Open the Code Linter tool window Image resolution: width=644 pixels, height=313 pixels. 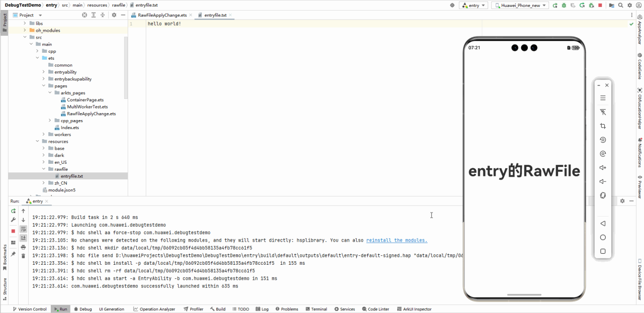[x=375, y=309]
